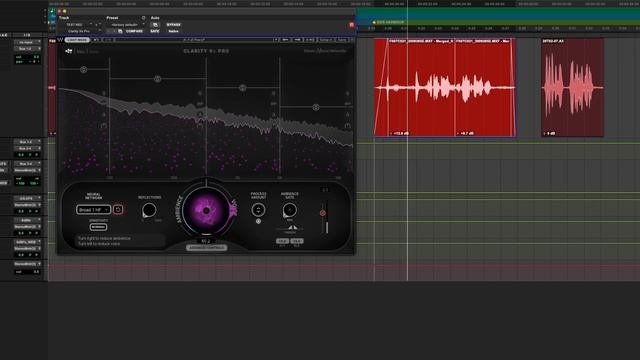Click the Neural Networks label at top right
Image resolution: width=640 pixels, height=360 pixels.
[325, 51]
